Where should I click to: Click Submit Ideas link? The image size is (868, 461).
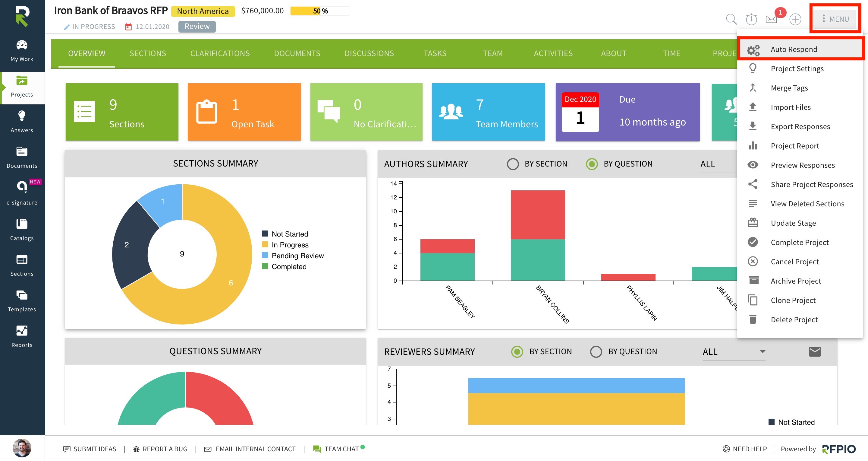tap(90, 449)
